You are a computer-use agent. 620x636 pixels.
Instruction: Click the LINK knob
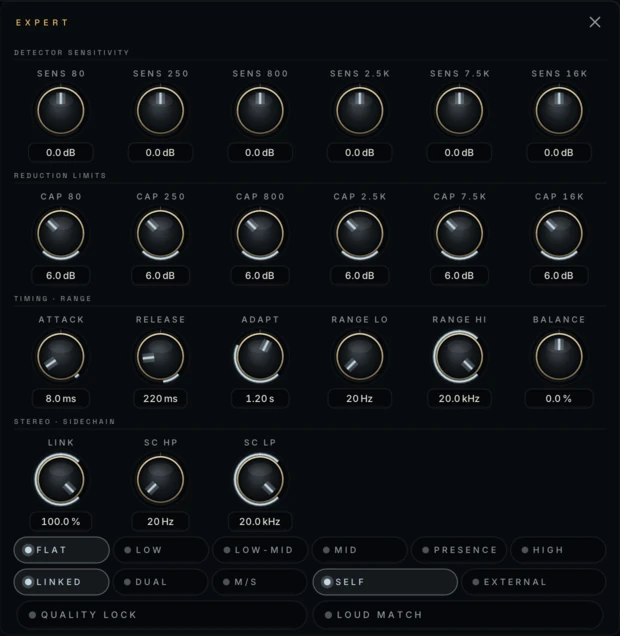coord(61,479)
